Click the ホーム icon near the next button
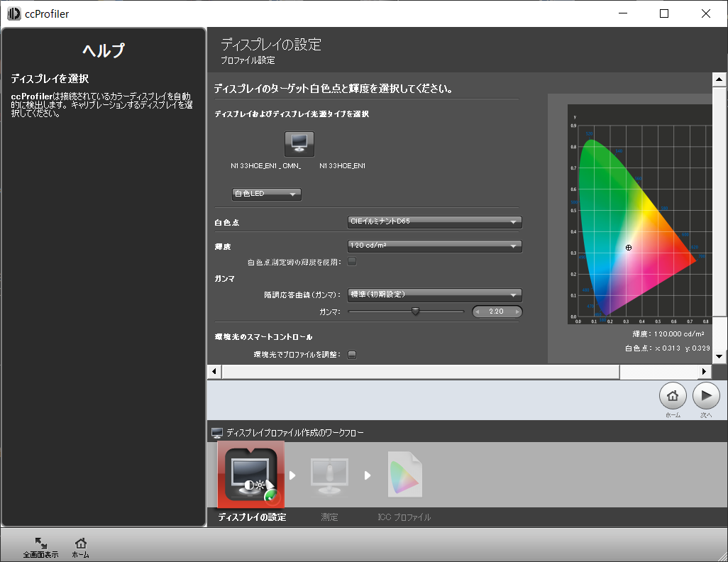Screen dimensions: 728x562 (673, 395)
